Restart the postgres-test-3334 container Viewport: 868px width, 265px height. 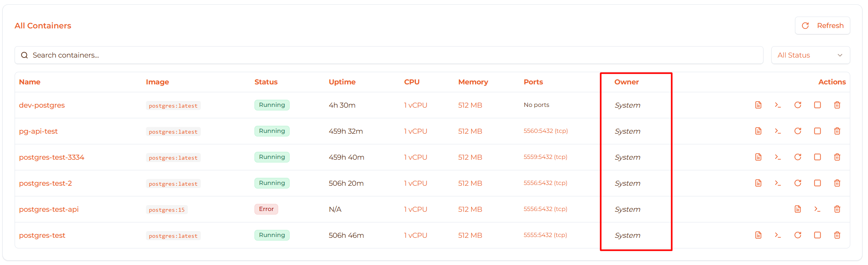(x=797, y=157)
